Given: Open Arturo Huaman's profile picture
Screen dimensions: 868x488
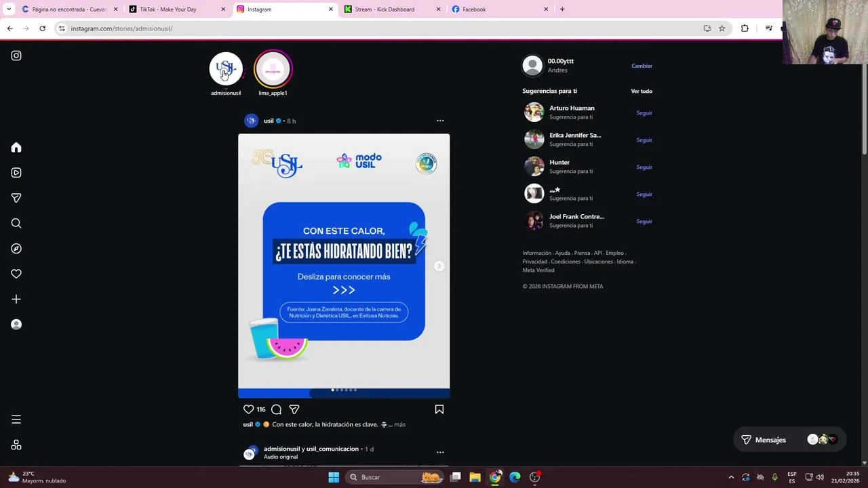Looking at the screenshot, I should click(x=534, y=112).
